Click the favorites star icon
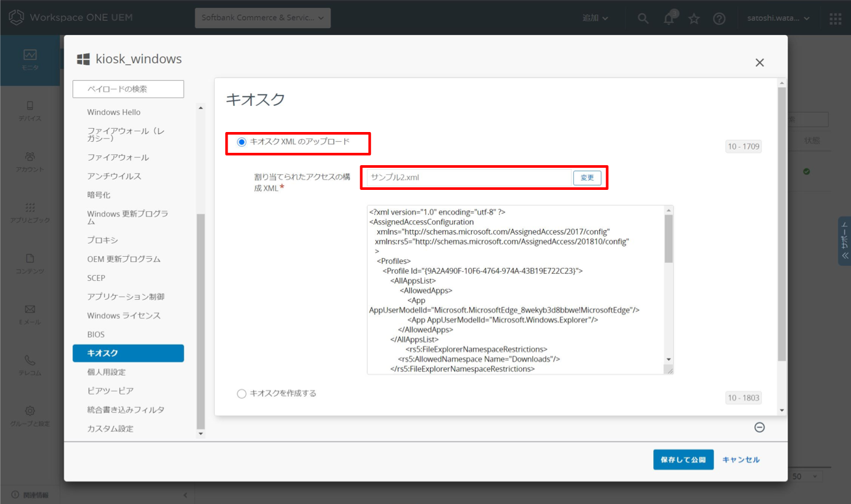The width and height of the screenshot is (851, 504). 694,18
